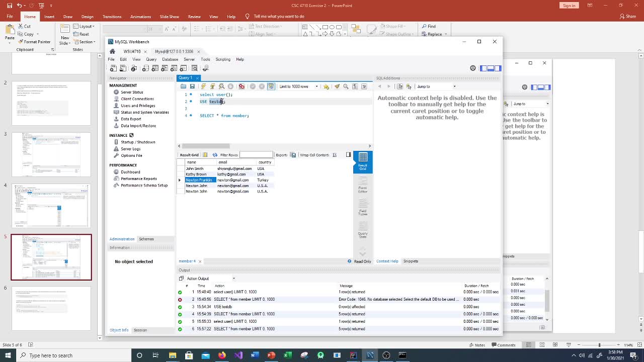Create a new SQL tab icon

coord(113,68)
